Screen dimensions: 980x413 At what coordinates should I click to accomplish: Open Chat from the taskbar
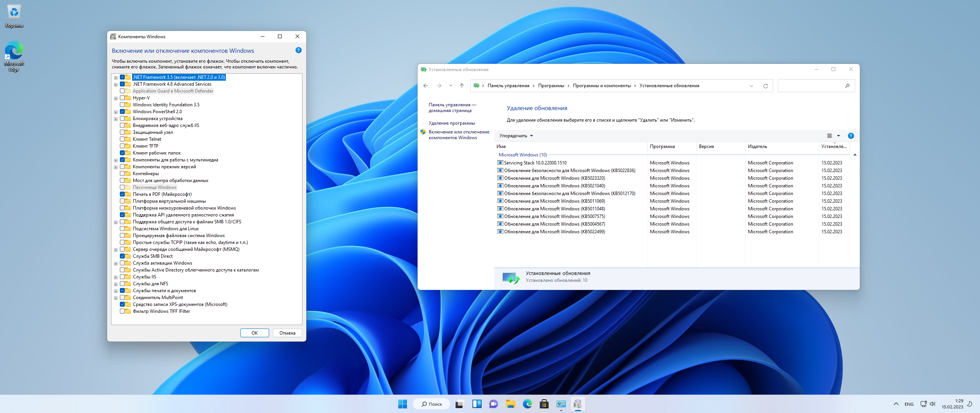[493, 404]
